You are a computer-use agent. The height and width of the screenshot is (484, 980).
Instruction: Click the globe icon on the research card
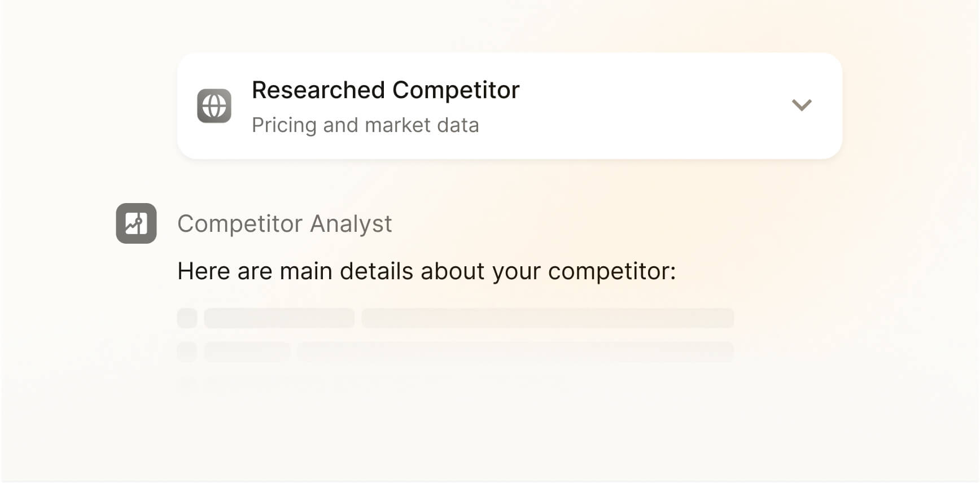[214, 106]
